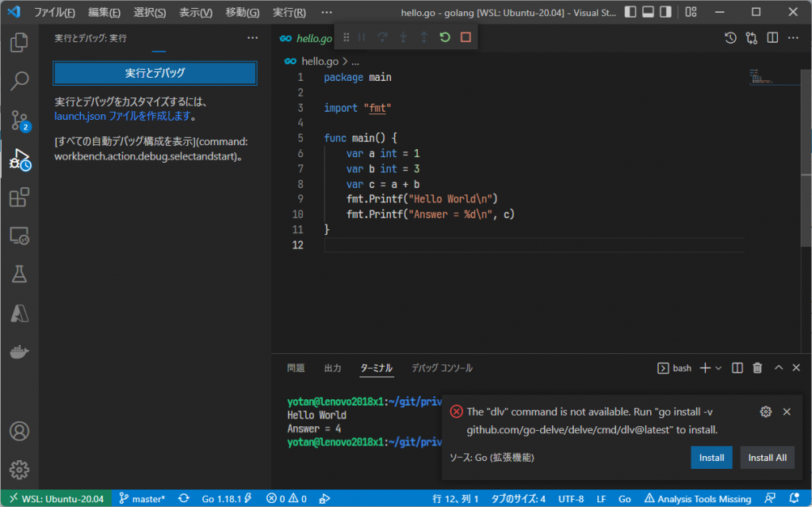Screen dimensions: 812x507
Task: Click Install All on the notification
Action: (767, 458)
